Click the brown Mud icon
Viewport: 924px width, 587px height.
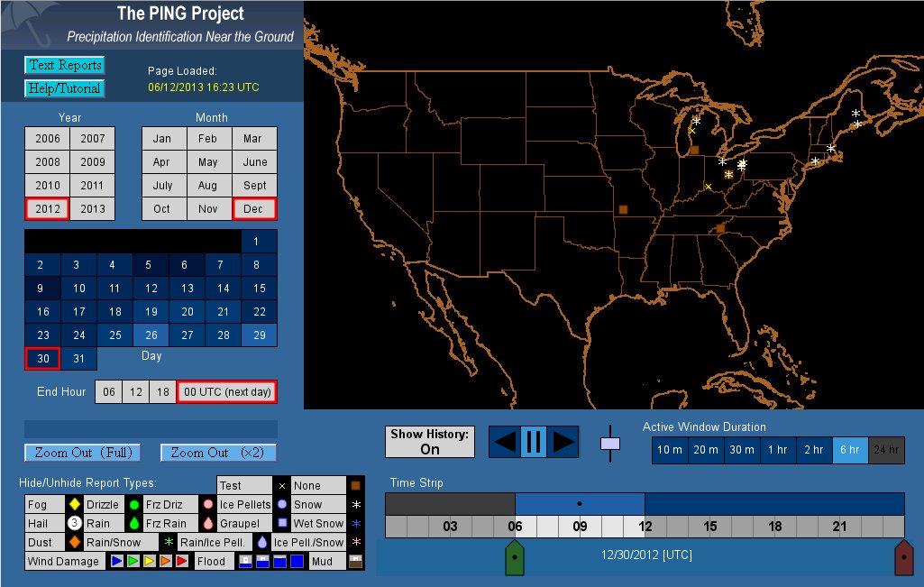pos(354,561)
